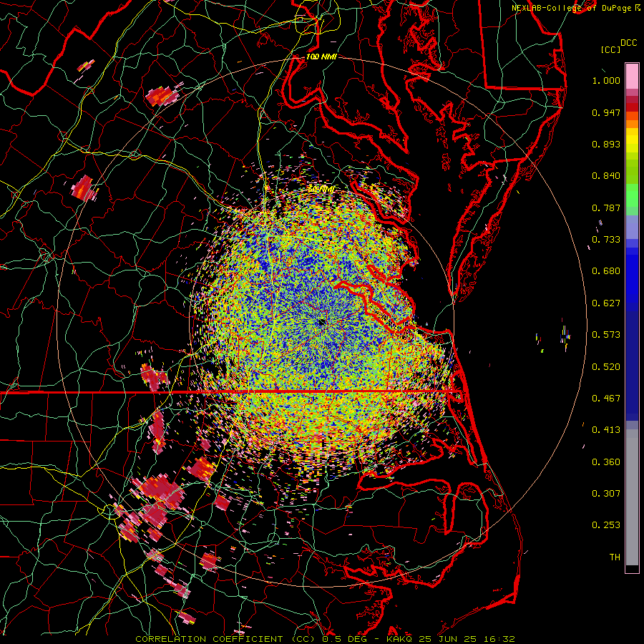Click the 0.733 scale value
The width and height of the screenshot is (644, 644).
click(x=606, y=240)
